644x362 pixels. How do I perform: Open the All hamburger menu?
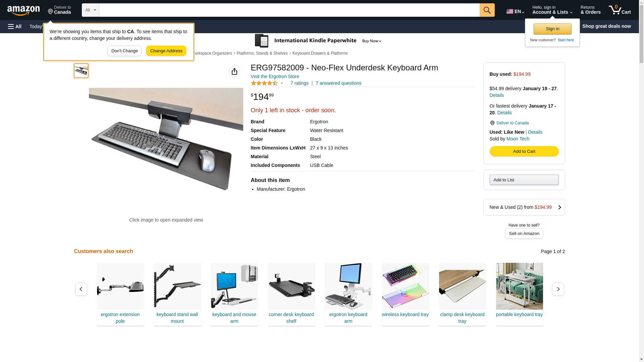[15, 26]
